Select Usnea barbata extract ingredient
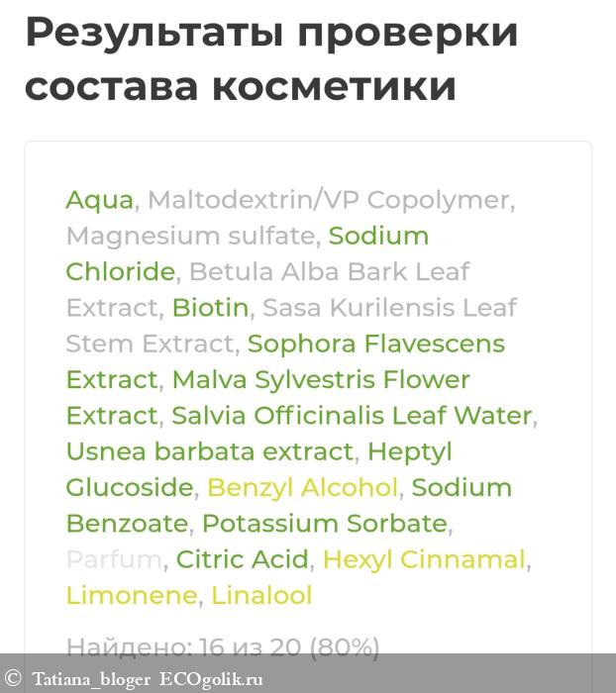 click(209, 452)
